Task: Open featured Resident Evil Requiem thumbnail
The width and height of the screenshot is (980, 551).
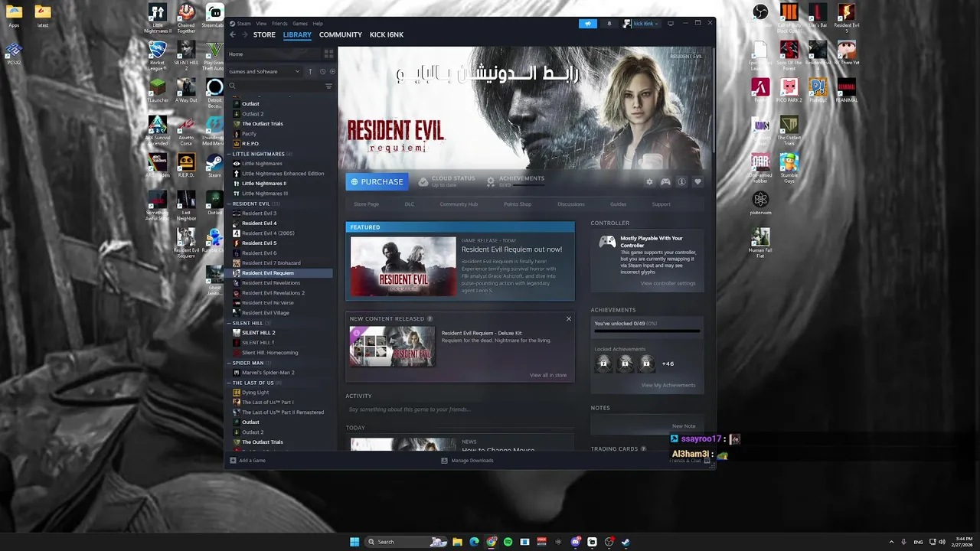Action: [403, 266]
